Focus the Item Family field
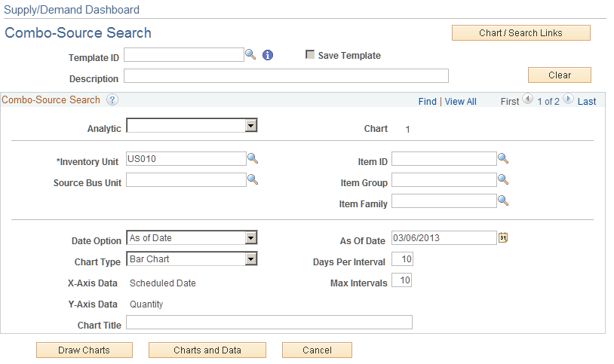Viewport: 614px width, 364px height. pos(444,200)
